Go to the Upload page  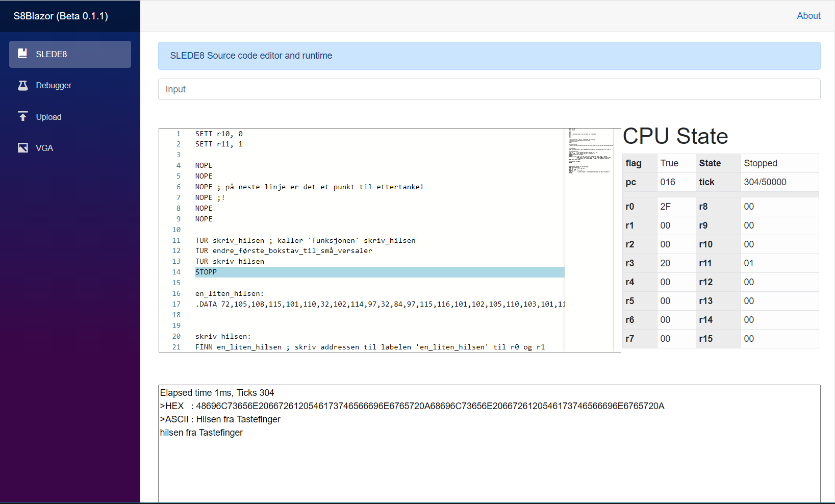coord(70,117)
